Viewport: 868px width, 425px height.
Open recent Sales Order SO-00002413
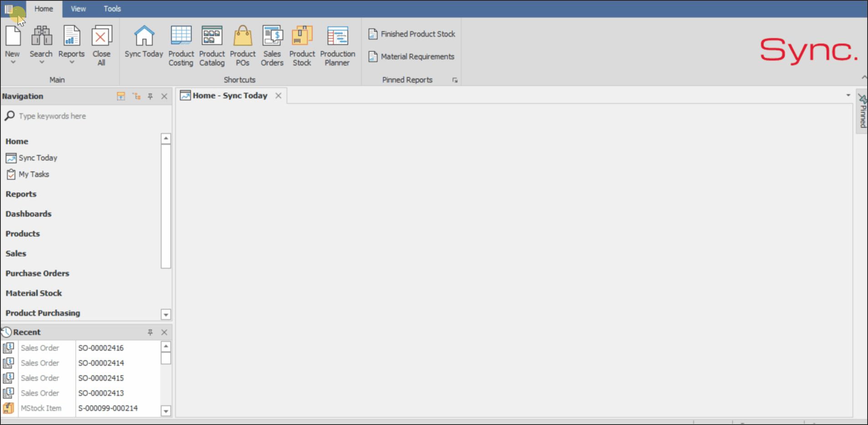coord(81,393)
